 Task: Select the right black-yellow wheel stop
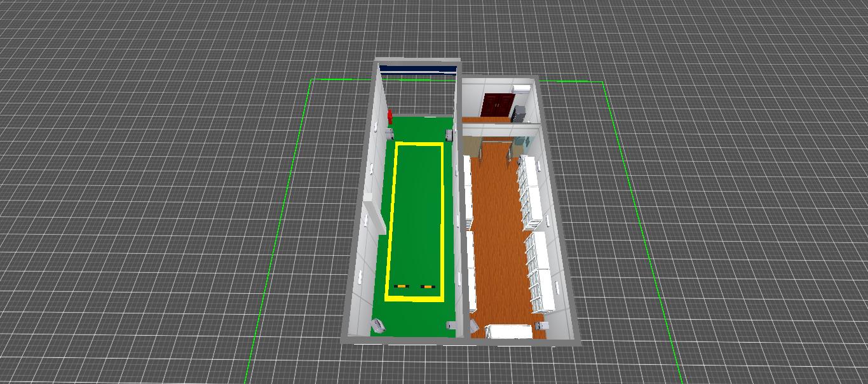[428, 287]
